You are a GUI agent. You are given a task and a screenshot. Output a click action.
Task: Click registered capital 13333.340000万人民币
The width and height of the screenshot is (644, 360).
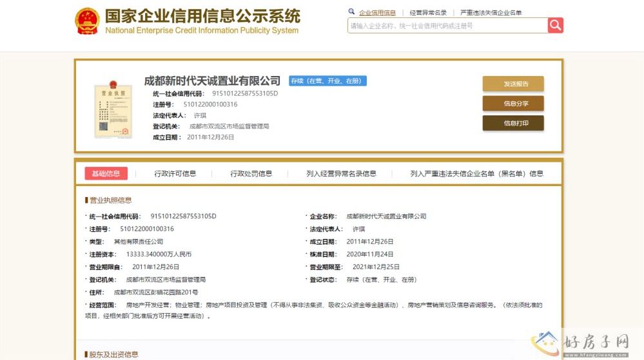(159, 254)
